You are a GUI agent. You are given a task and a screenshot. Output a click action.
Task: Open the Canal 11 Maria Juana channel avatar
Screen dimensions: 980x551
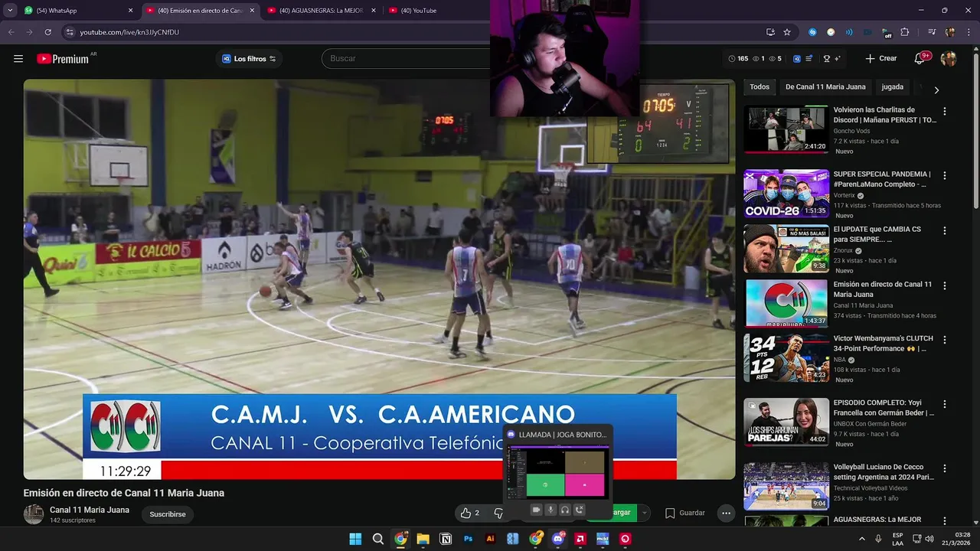[34, 514]
